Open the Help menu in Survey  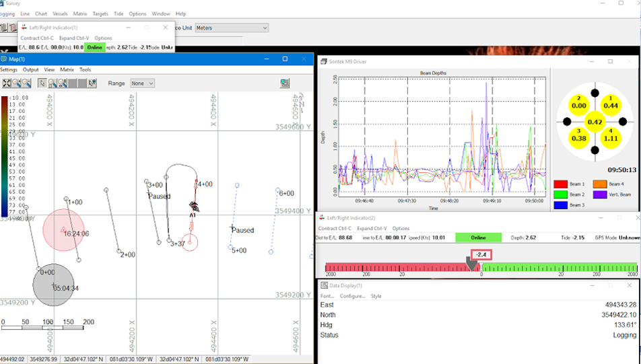(180, 13)
